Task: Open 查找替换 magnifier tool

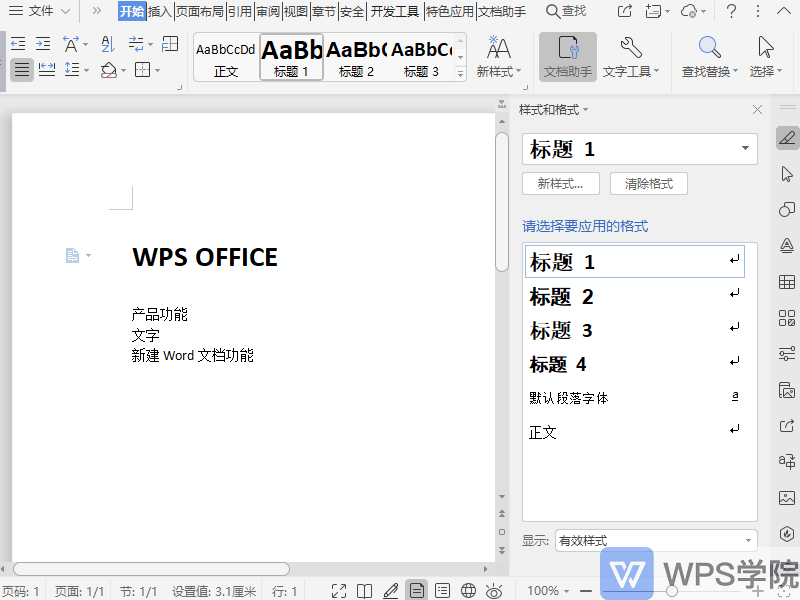Action: 710,57
